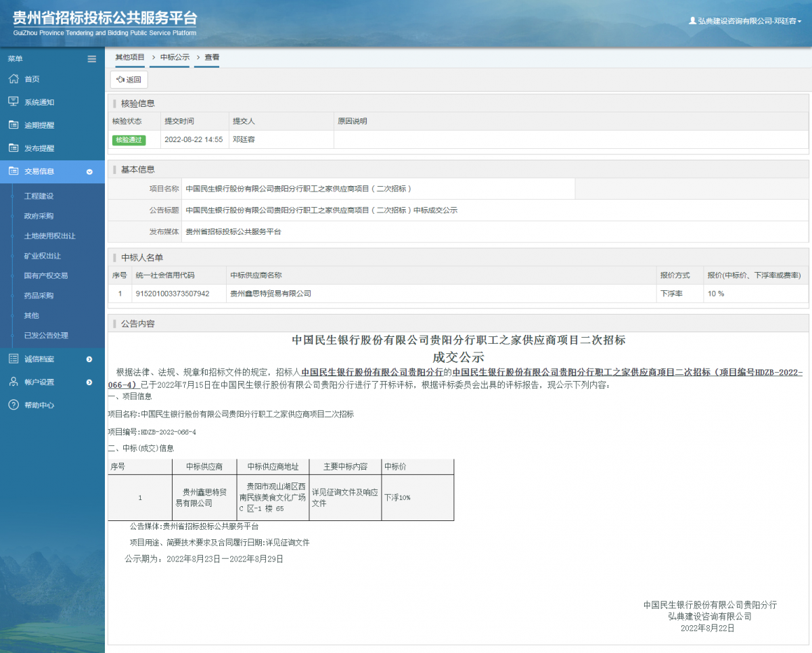The image size is (812, 653).
Task: Click the submit time 2022-08-22 14:55
Action: (194, 139)
